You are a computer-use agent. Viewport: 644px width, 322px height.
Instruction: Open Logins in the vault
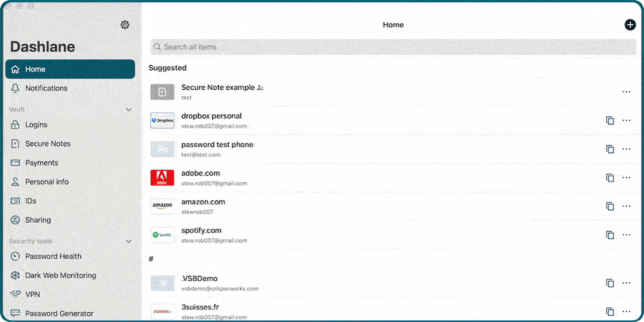[36, 125]
